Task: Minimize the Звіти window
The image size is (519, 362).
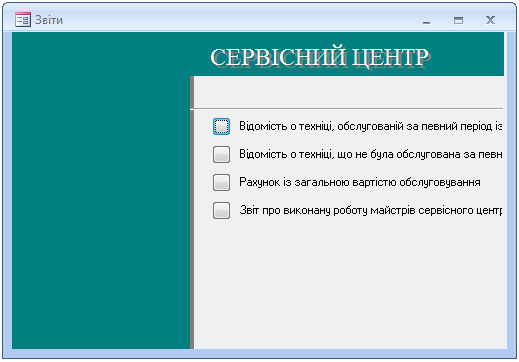Action: point(426,21)
